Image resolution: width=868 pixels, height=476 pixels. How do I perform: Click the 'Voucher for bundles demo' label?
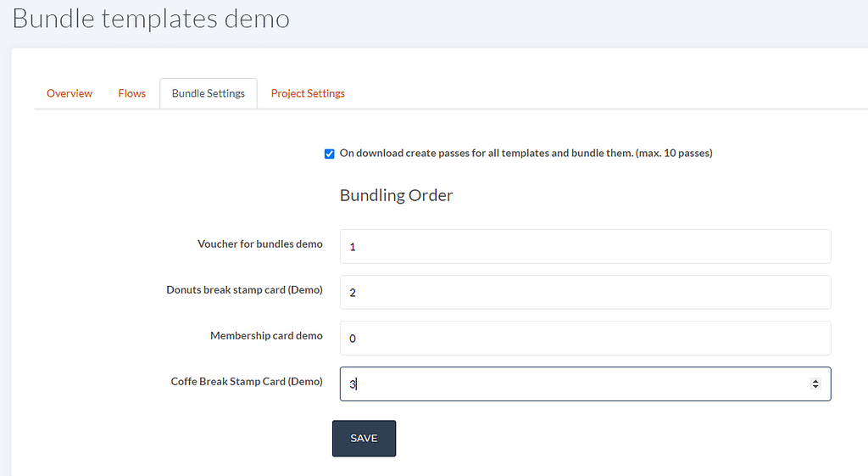tap(260, 244)
